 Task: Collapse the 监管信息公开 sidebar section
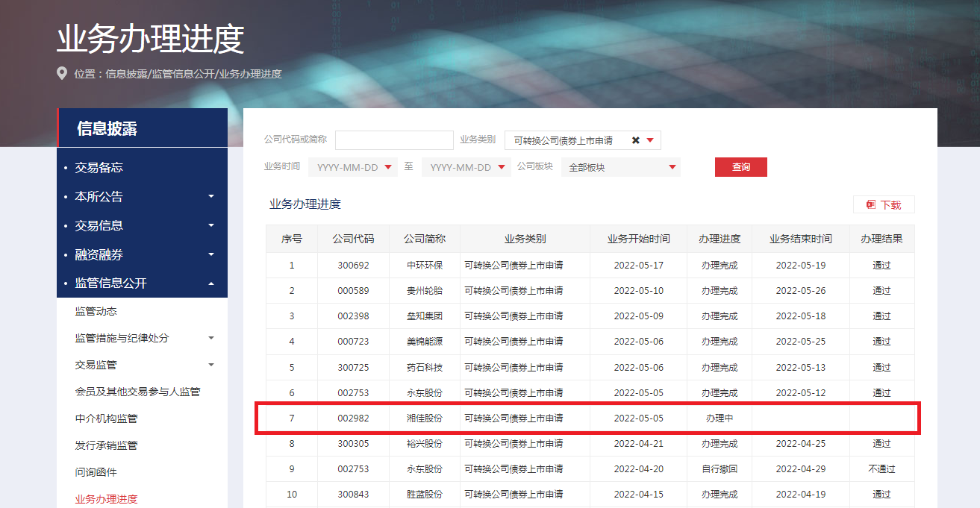coord(211,283)
